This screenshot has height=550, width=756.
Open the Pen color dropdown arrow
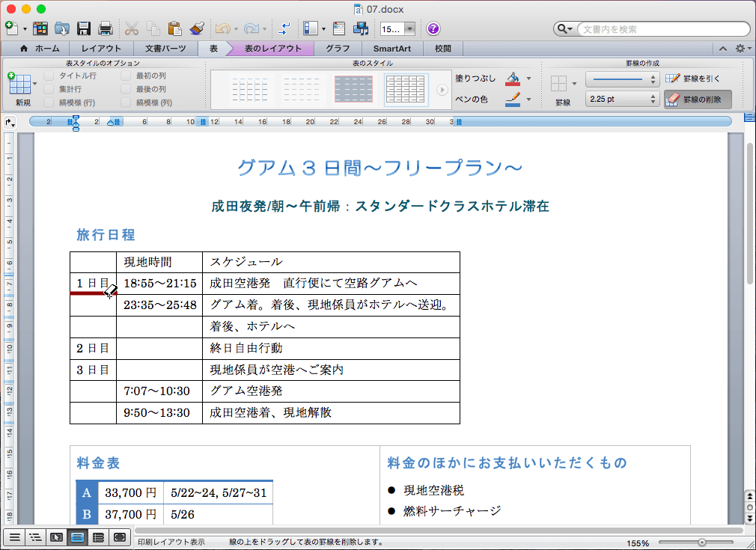[x=529, y=100]
